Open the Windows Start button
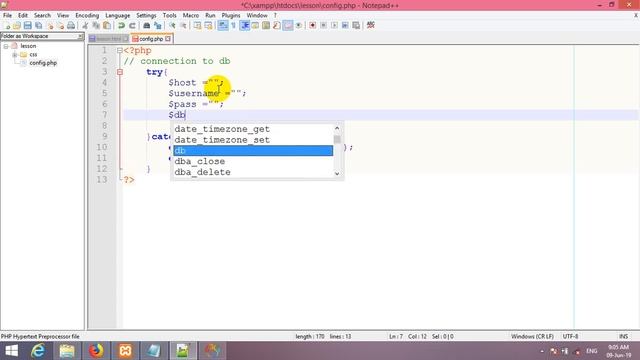This screenshot has width=640, height=360. tap(11, 351)
